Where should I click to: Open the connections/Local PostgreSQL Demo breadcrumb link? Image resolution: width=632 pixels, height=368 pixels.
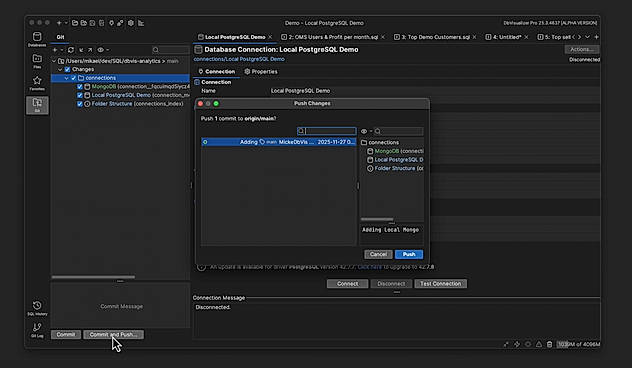[x=239, y=59]
